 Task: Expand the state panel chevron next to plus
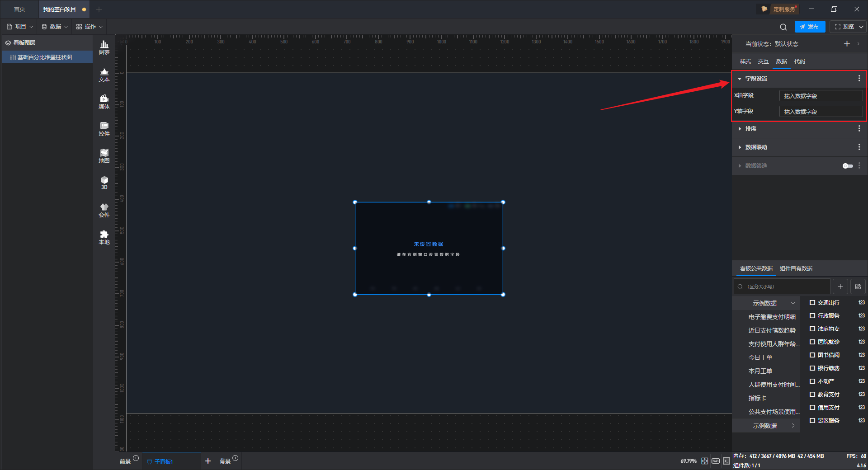[858, 44]
